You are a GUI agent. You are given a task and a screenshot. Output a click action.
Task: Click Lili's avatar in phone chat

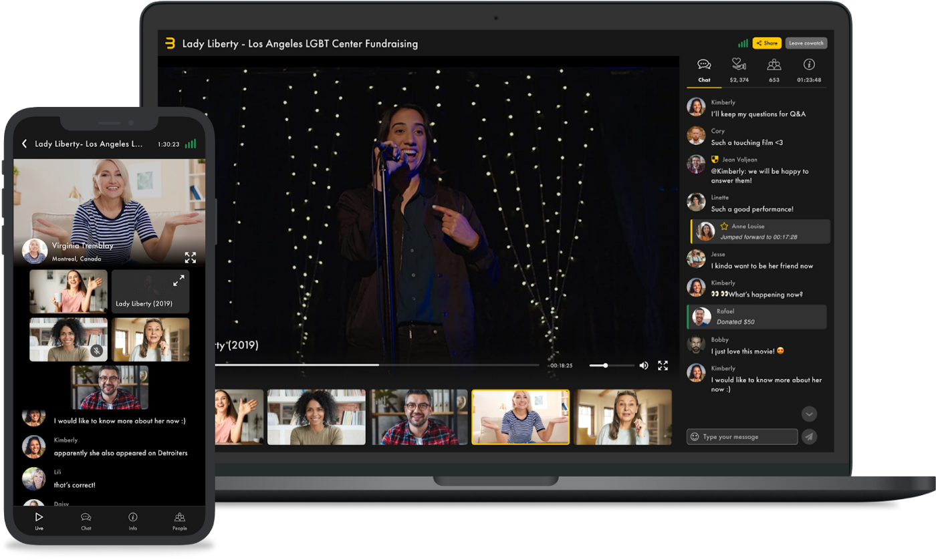click(33, 478)
